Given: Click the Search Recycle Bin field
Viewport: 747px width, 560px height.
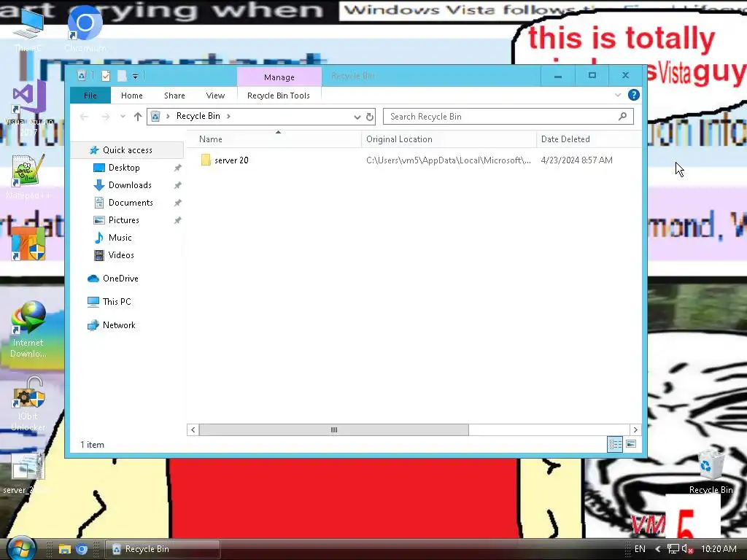Looking at the screenshot, I should 508,117.
